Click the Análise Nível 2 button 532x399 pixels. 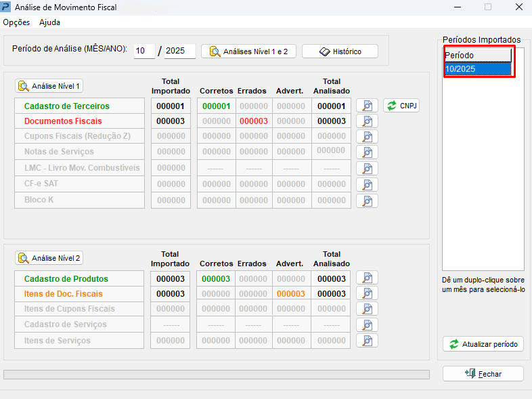click(x=49, y=258)
